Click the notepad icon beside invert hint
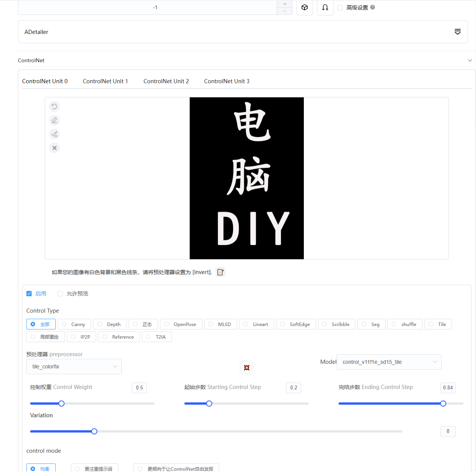The height and width of the screenshot is (473, 476). tap(220, 272)
